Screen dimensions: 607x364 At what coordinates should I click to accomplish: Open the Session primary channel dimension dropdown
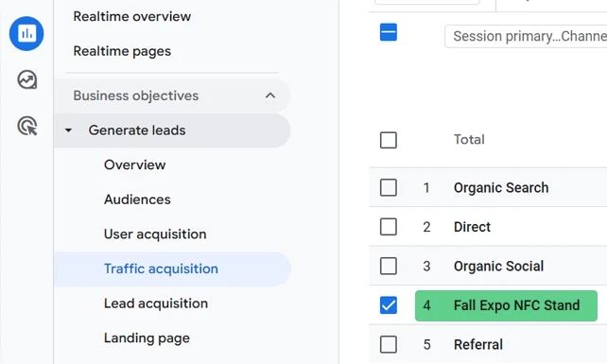point(526,36)
